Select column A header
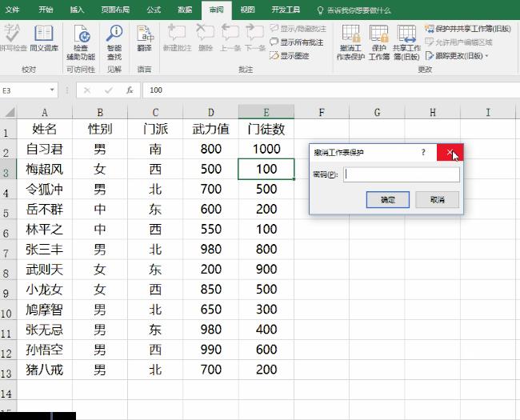520x420 pixels. tap(45, 112)
